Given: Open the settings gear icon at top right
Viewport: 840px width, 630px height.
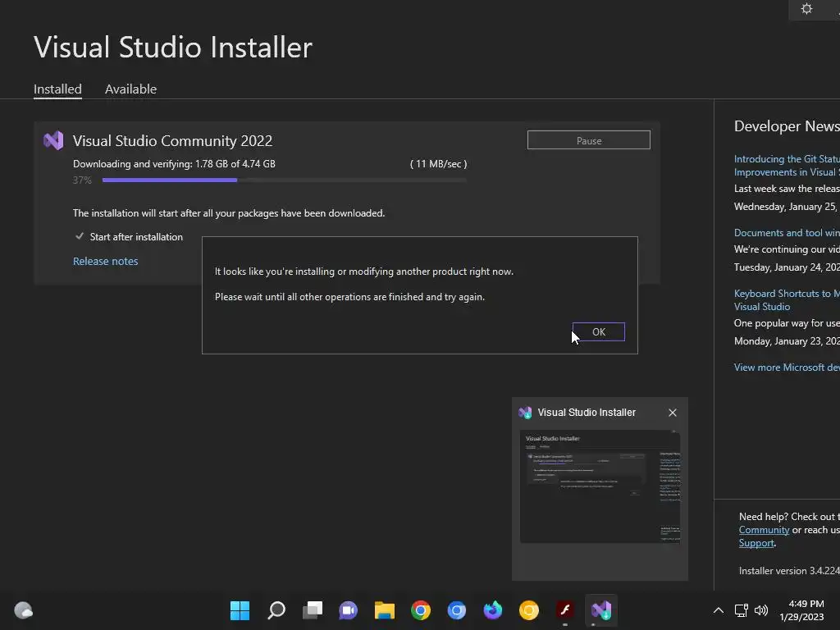Looking at the screenshot, I should click(x=807, y=8).
